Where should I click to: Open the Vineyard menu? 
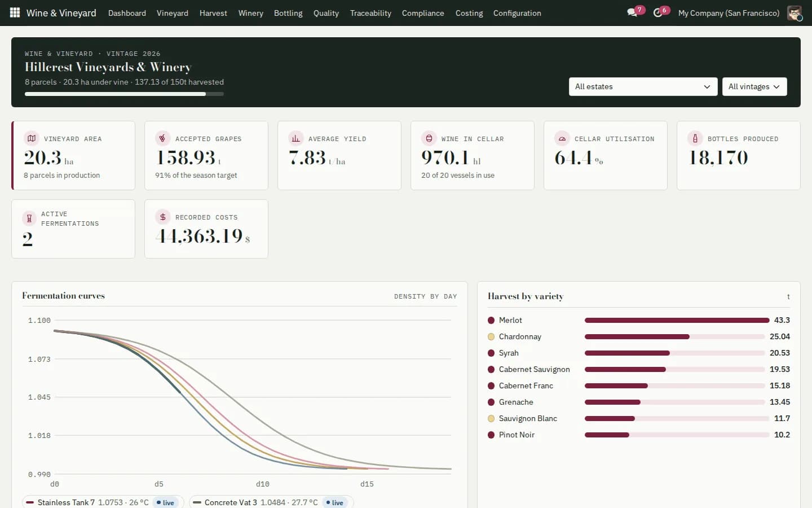pyautogui.click(x=173, y=12)
